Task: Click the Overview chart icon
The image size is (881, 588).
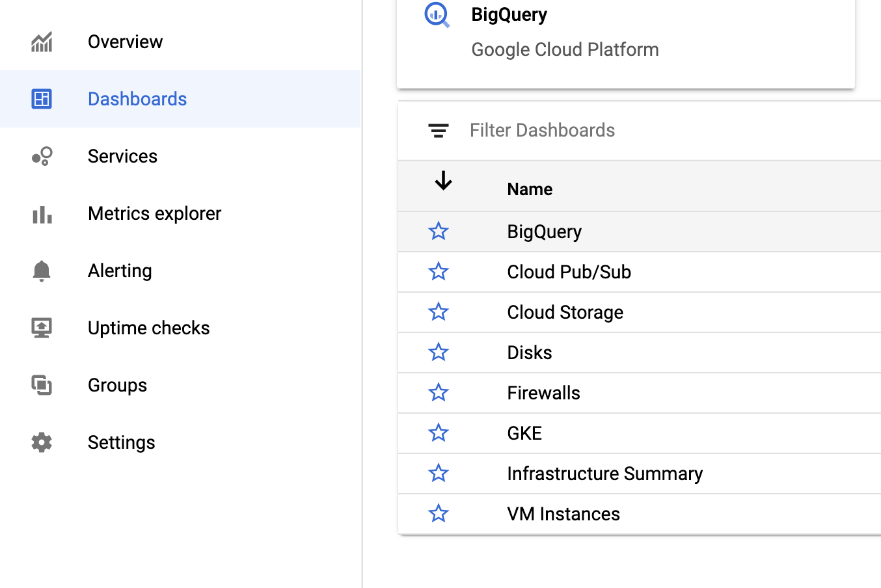Action: pos(42,42)
